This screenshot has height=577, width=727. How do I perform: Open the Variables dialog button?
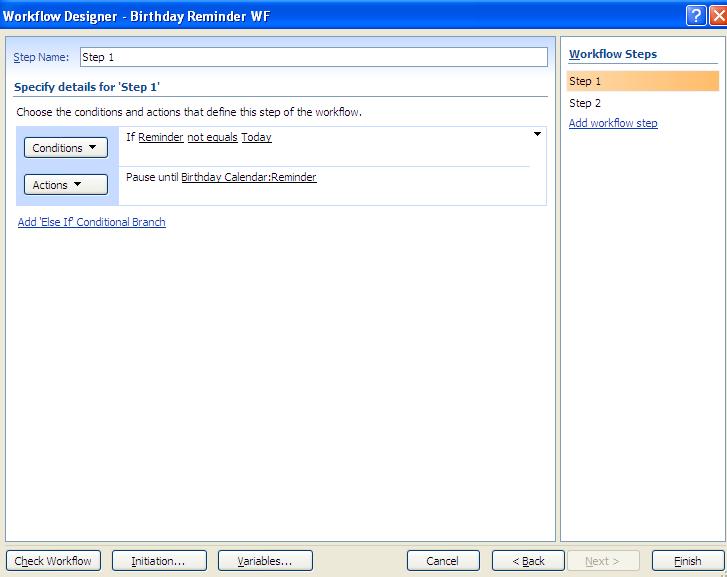click(265, 561)
